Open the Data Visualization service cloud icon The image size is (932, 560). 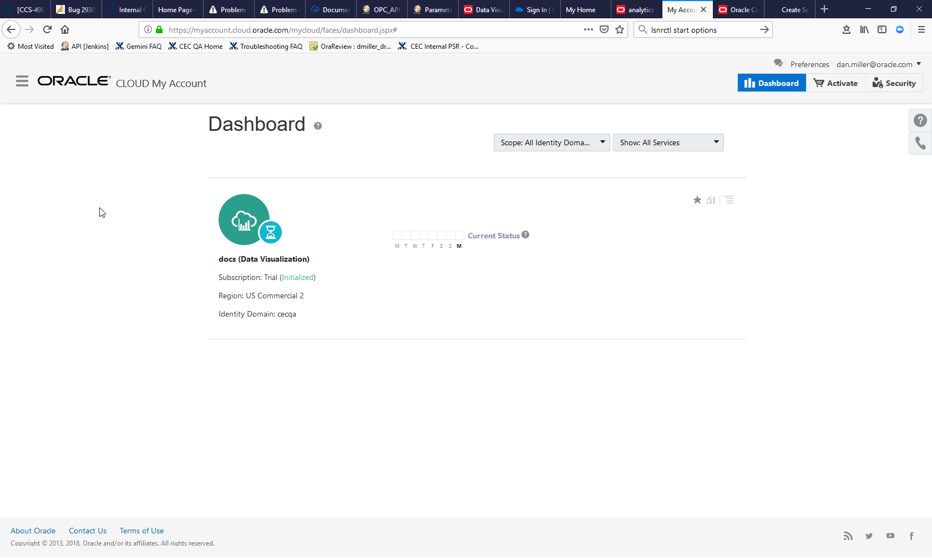point(244,220)
